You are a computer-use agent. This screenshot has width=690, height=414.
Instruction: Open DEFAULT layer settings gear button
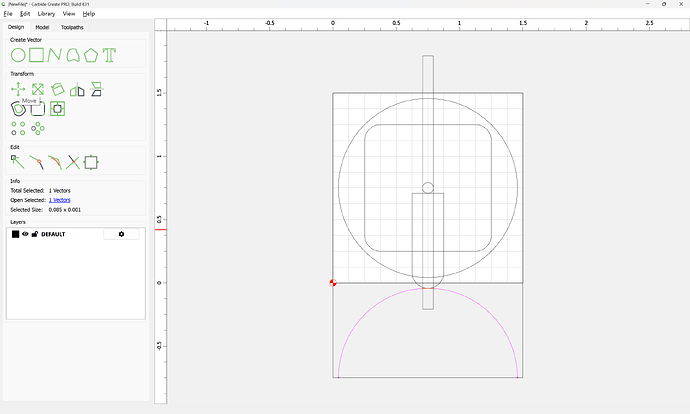tap(121, 234)
